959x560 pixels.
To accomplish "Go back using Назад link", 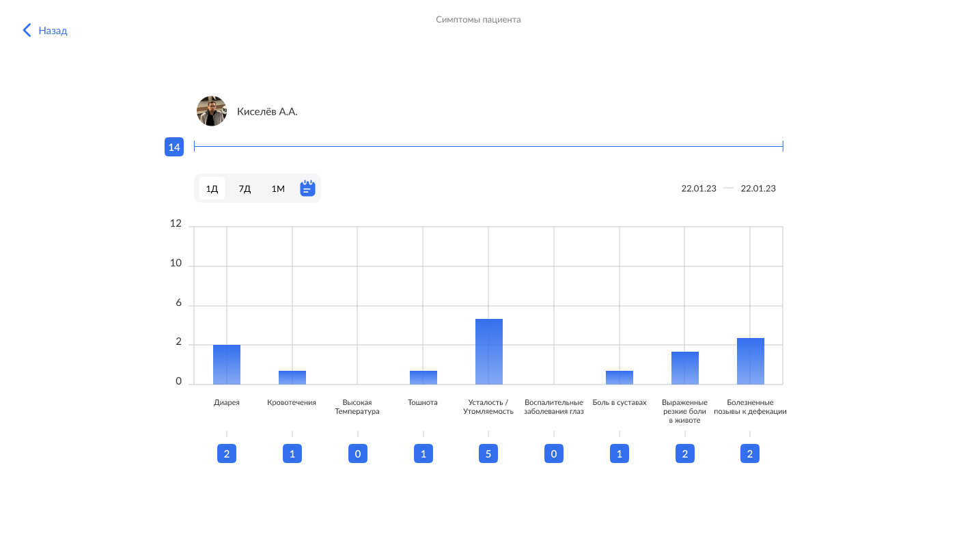I will (53, 31).
